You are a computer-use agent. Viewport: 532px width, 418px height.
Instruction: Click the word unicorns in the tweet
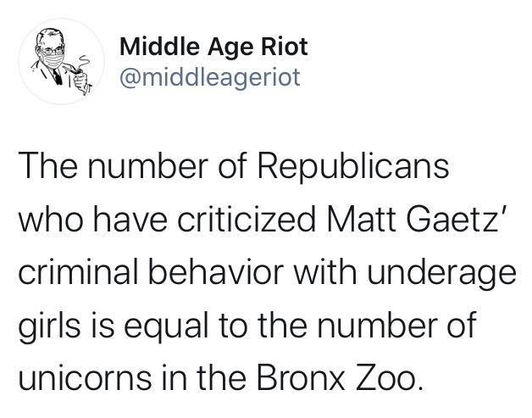coord(86,377)
